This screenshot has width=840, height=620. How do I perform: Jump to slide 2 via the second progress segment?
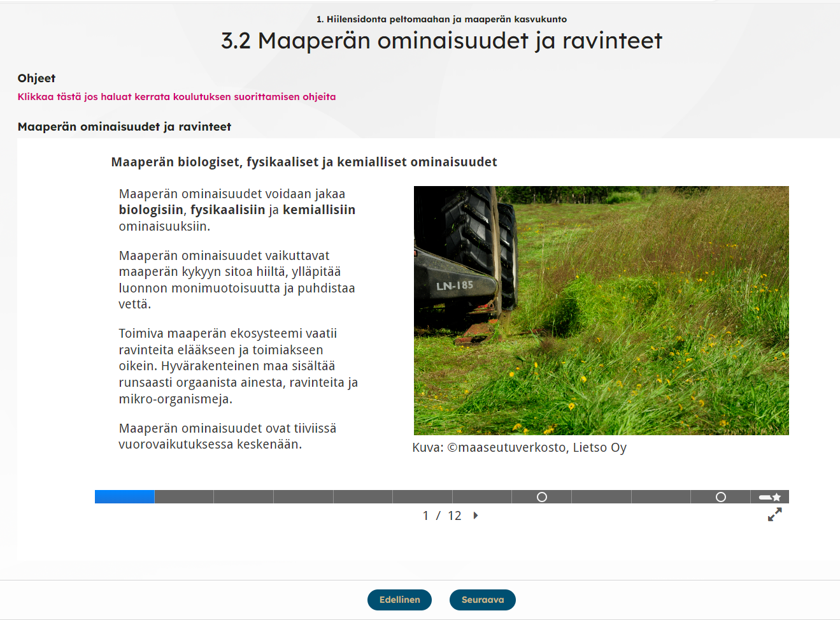[x=183, y=496]
